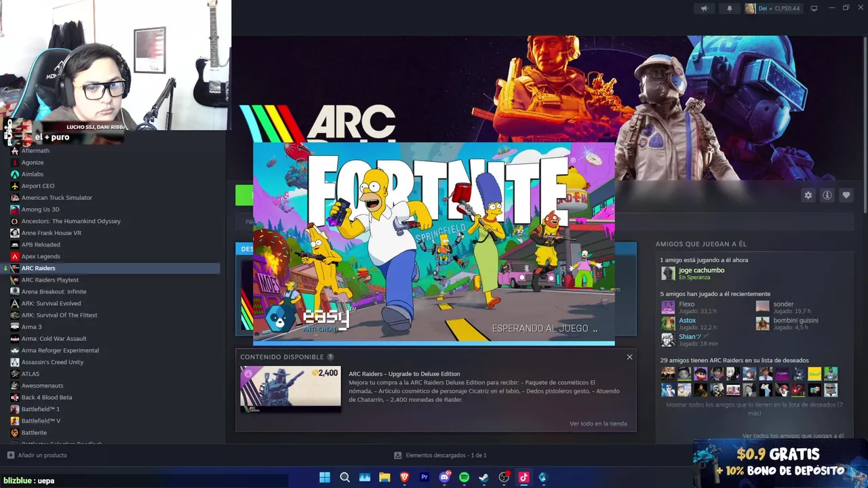This screenshot has height=488, width=868.
Task: Click the $0.9 Gratis deposit bonus banner
Action: 780,462
